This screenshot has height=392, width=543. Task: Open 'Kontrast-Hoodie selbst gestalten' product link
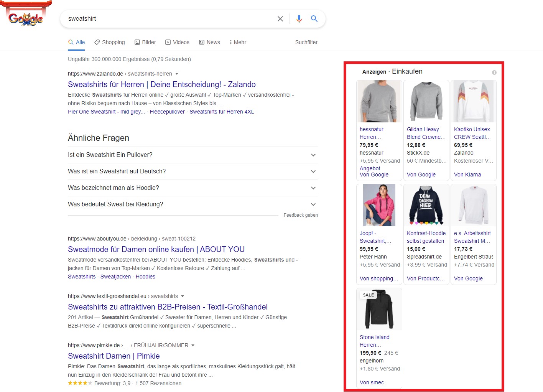click(x=426, y=237)
